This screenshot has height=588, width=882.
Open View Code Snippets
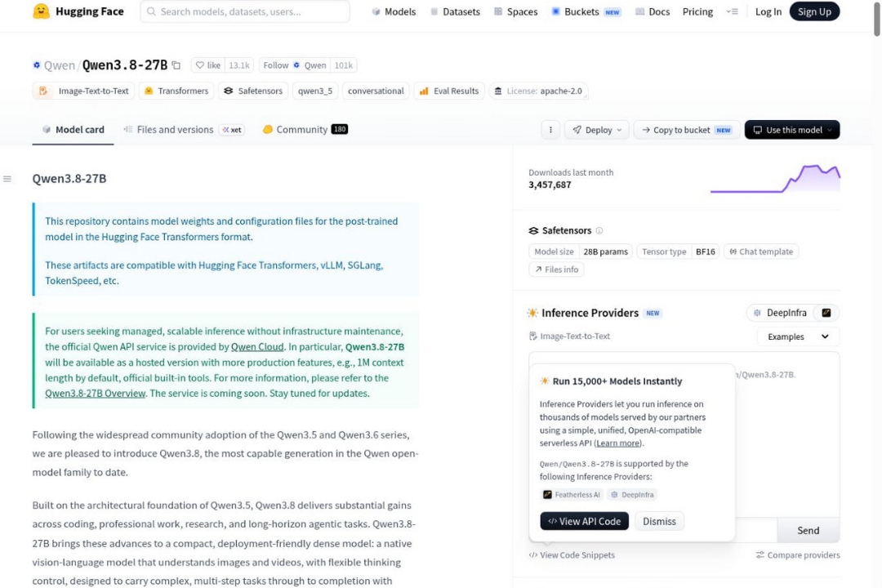pos(572,555)
